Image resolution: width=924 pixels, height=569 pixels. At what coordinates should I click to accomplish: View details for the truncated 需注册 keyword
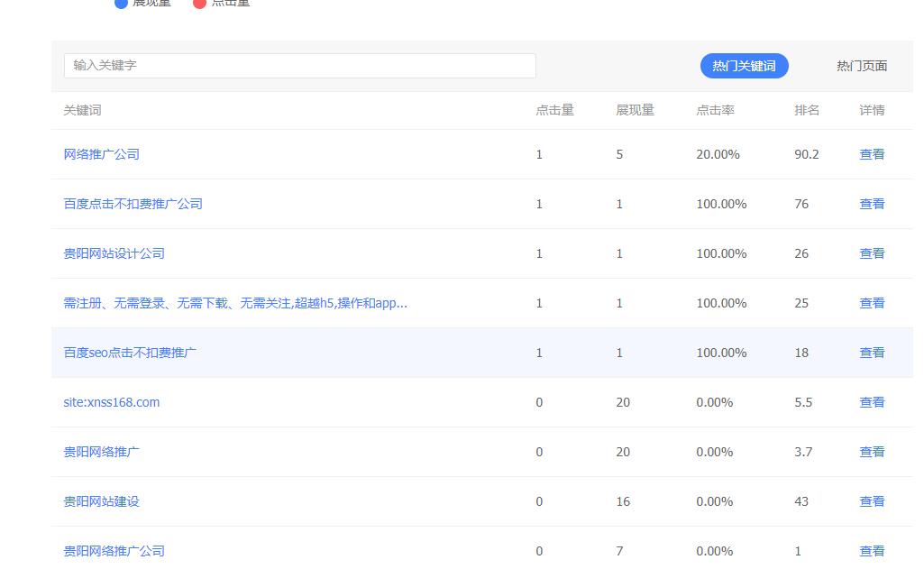click(872, 303)
